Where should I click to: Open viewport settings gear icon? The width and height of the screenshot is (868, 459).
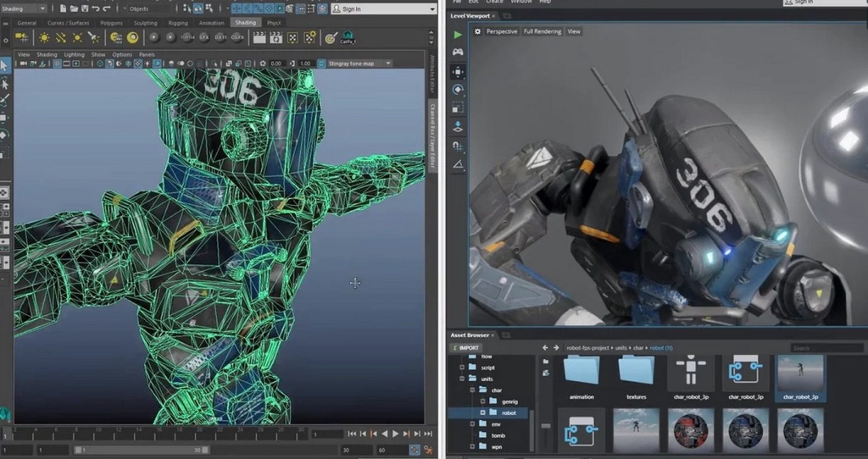[x=478, y=31]
